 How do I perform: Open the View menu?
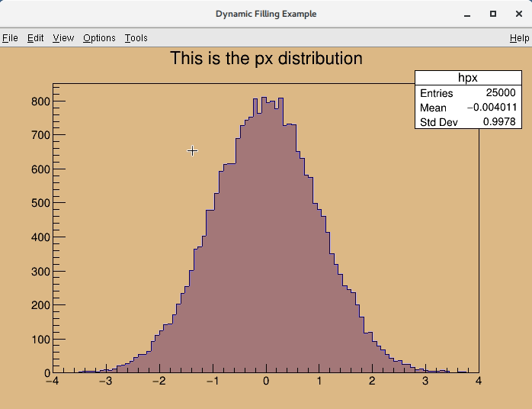click(63, 38)
